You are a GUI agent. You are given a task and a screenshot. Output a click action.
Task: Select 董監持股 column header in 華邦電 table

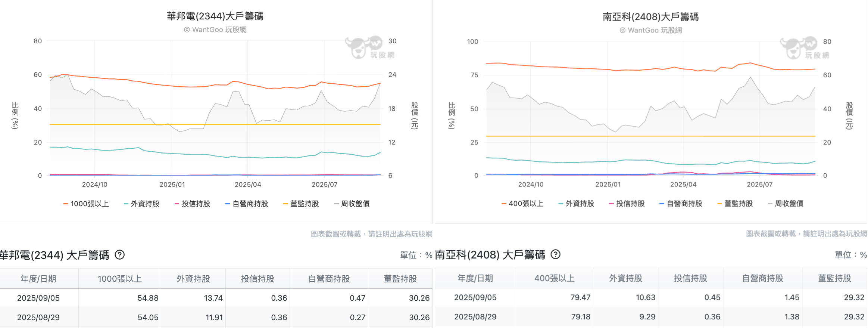(400, 279)
